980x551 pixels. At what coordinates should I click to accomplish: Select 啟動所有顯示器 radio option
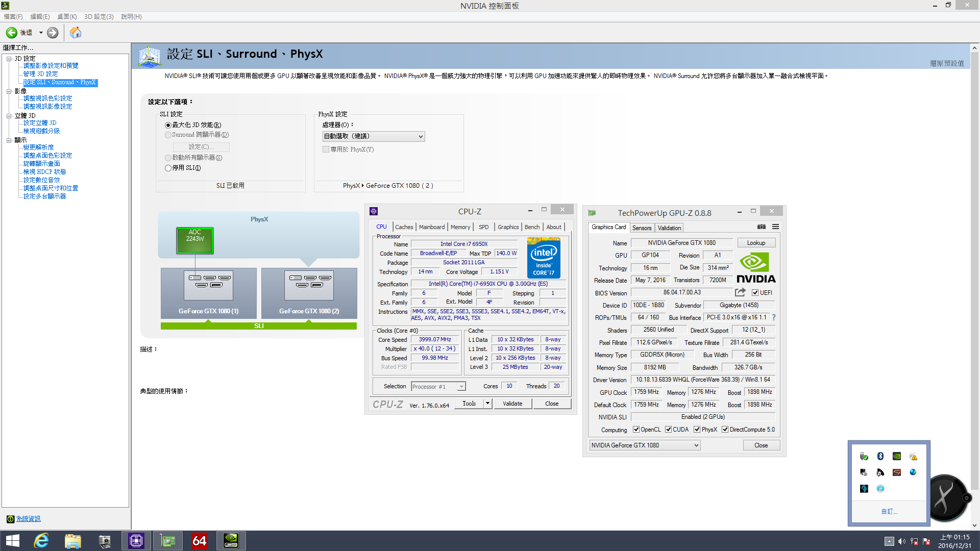[x=168, y=158]
